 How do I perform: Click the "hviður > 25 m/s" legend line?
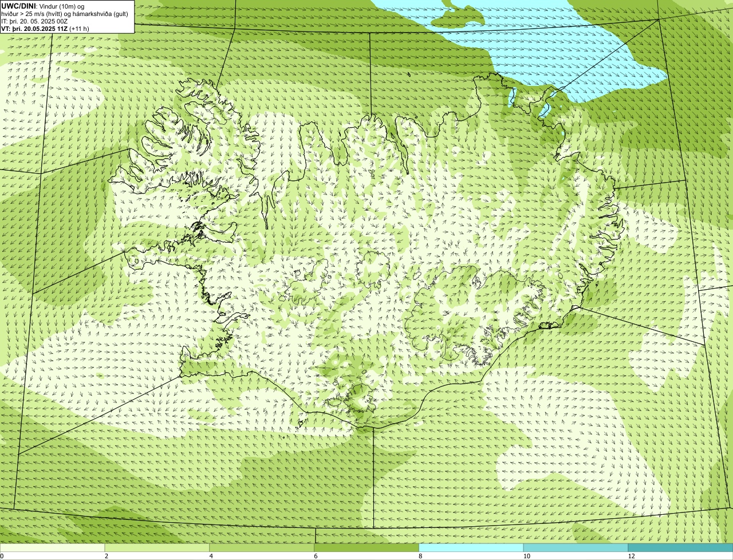point(65,14)
